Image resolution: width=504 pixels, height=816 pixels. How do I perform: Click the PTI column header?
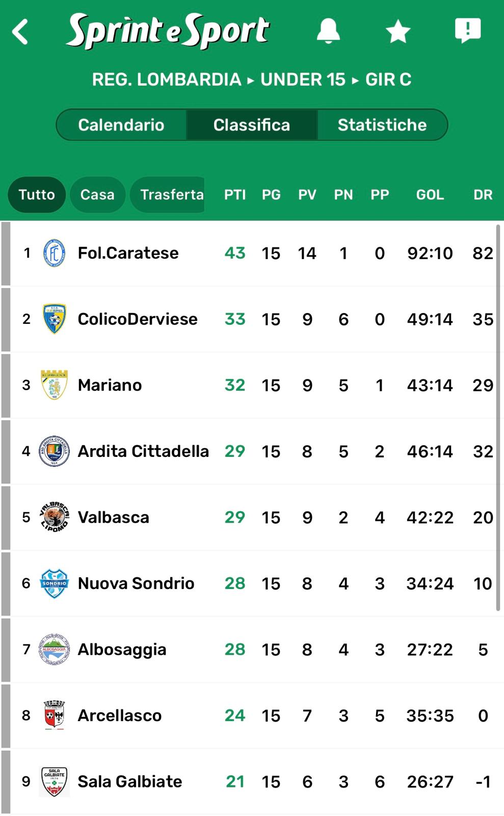pyautogui.click(x=235, y=195)
